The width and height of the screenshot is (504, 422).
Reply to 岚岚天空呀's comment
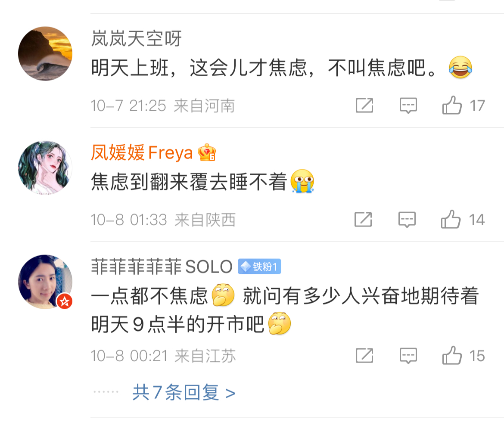point(408,105)
